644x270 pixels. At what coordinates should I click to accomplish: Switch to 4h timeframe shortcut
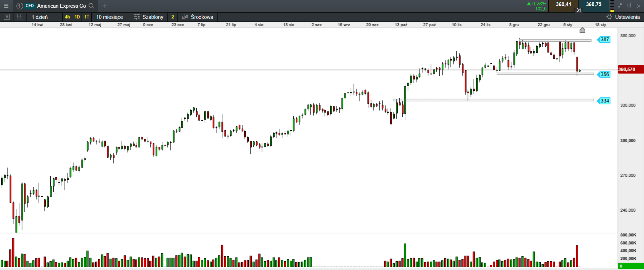(x=67, y=17)
